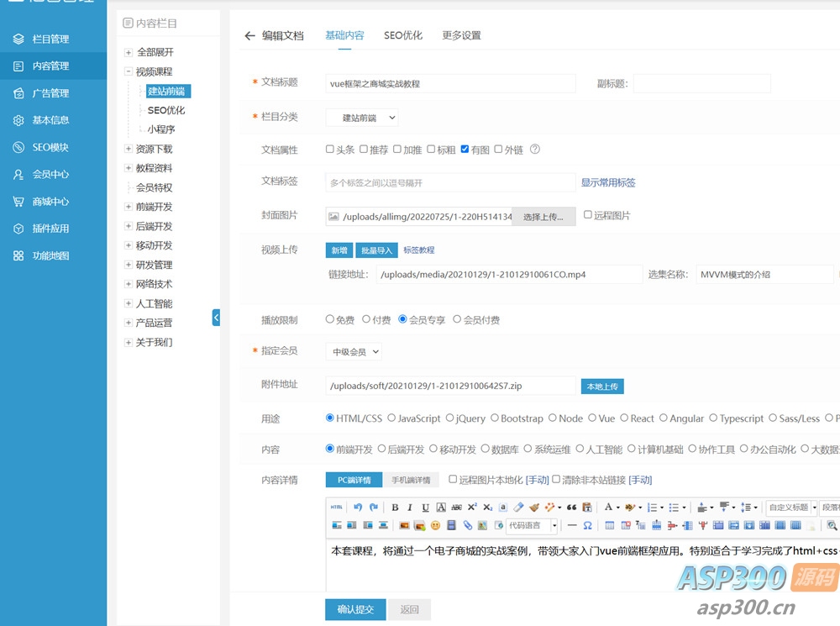Uncheck the 有图 document attribute checkbox

tap(465, 150)
